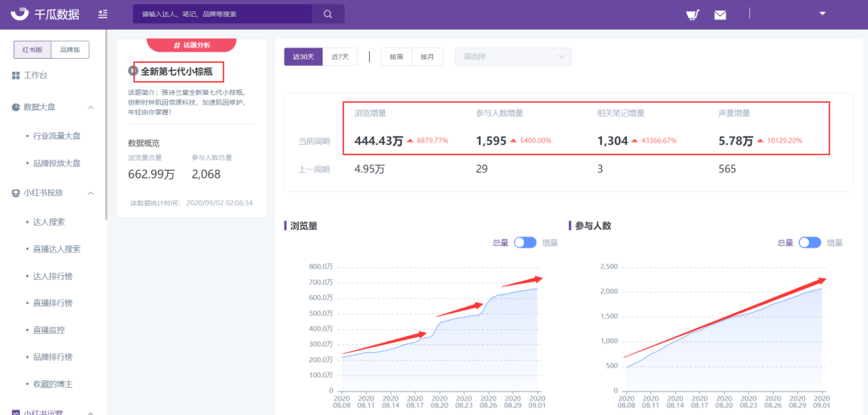Collapse the 数据大盘 menu chevron
The width and height of the screenshot is (868, 415).
pos(91,107)
